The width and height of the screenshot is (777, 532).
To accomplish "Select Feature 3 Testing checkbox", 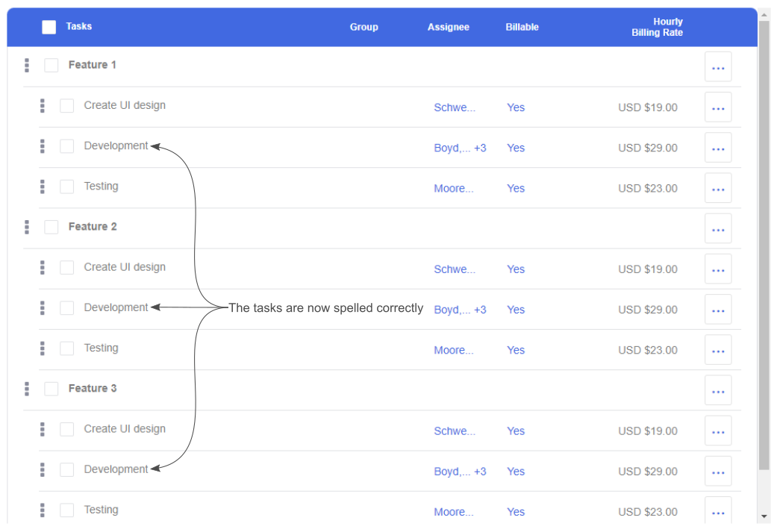I will click(67, 510).
